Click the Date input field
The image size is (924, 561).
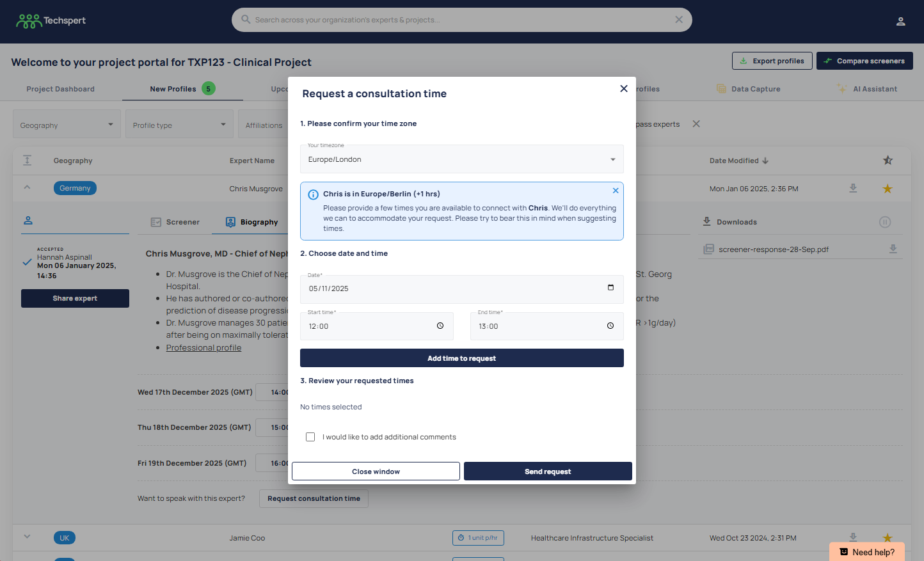[462, 289]
